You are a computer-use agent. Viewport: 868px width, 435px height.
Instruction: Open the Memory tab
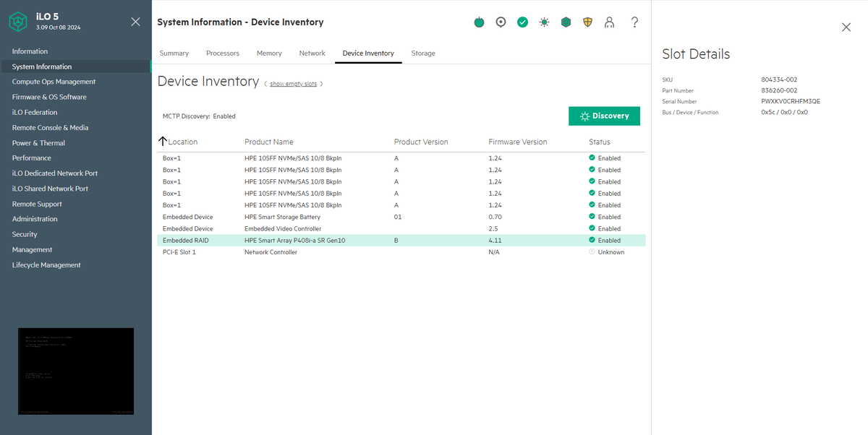click(269, 53)
